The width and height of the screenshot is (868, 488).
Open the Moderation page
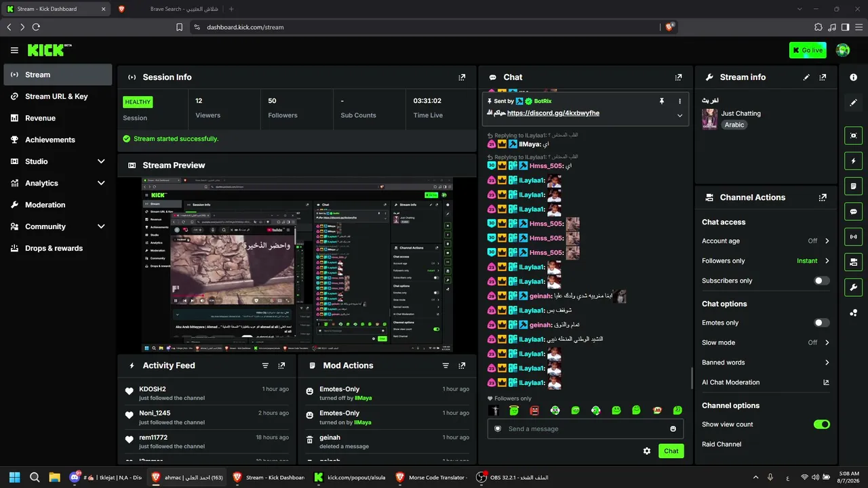[58, 205]
